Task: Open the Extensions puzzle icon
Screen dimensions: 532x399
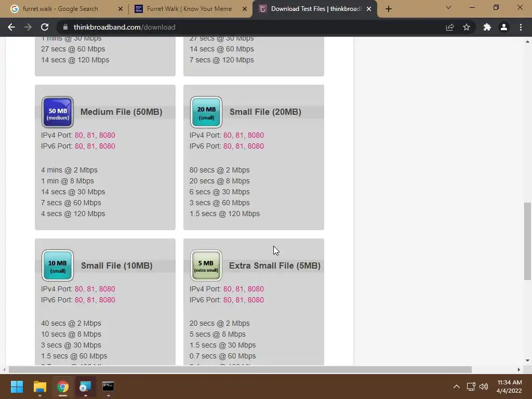Action: coord(487,27)
